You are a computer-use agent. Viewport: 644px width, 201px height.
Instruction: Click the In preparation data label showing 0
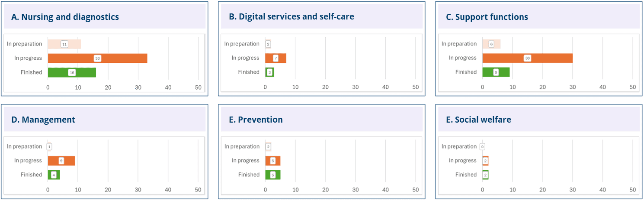482,147
